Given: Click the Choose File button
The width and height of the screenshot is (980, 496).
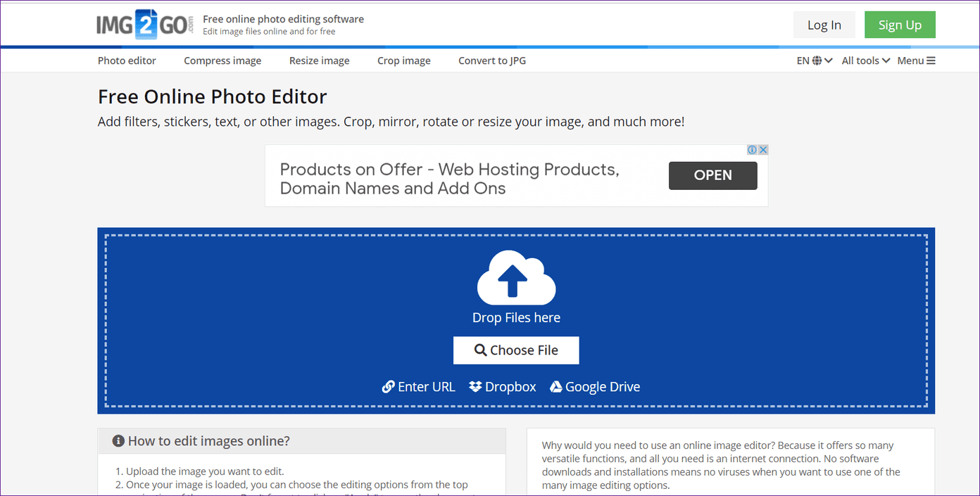Looking at the screenshot, I should [x=516, y=350].
